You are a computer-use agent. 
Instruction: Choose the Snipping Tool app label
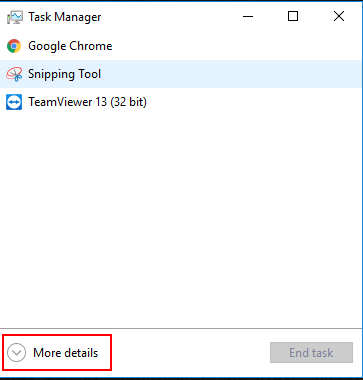[64, 74]
